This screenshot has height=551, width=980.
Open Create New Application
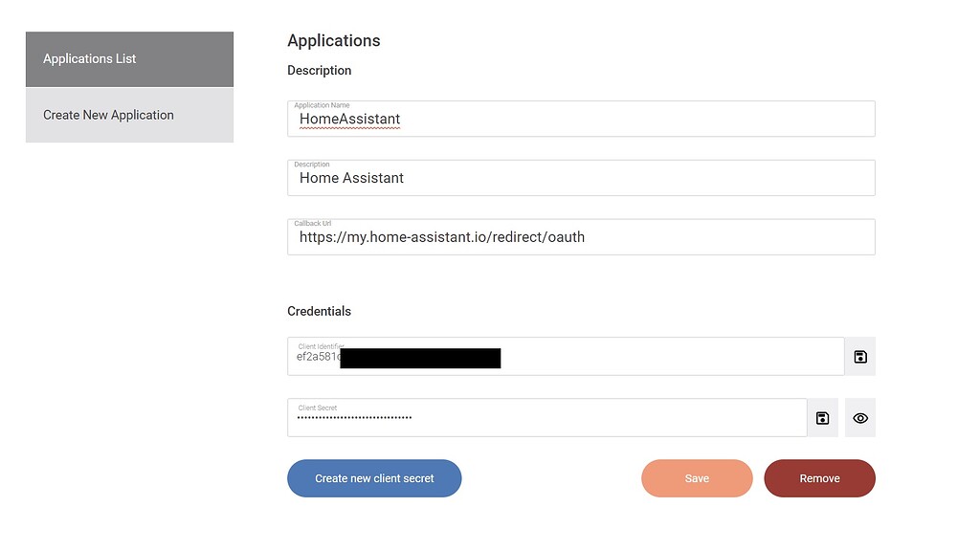(129, 115)
